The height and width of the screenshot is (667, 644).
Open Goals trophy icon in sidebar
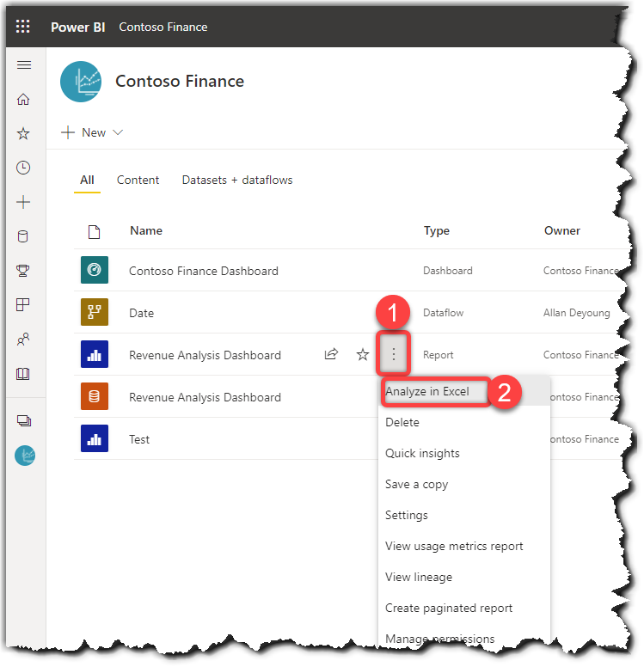(x=23, y=271)
